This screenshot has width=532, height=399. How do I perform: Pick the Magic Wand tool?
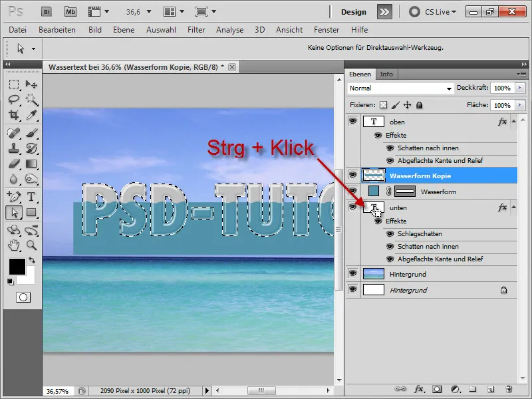(x=31, y=99)
